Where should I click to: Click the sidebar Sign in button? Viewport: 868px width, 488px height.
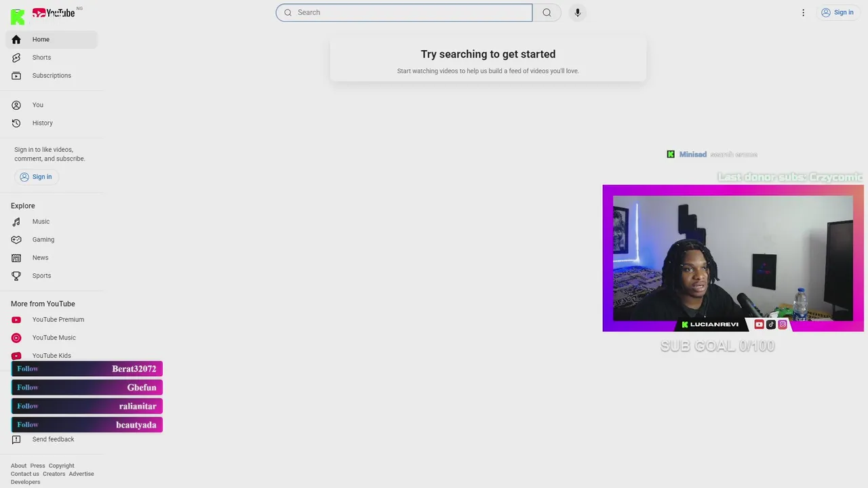point(36,177)
